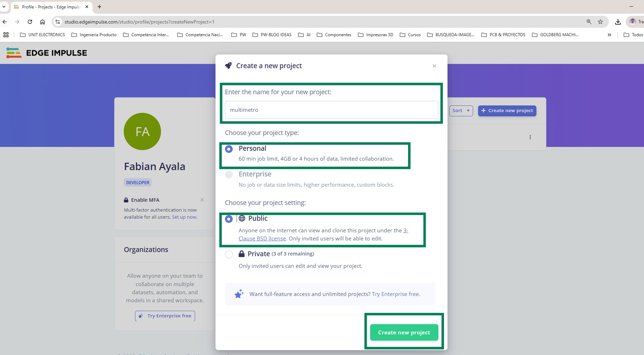Open browser downloads
Screen dimensions: 644x355
coord(618,22)
